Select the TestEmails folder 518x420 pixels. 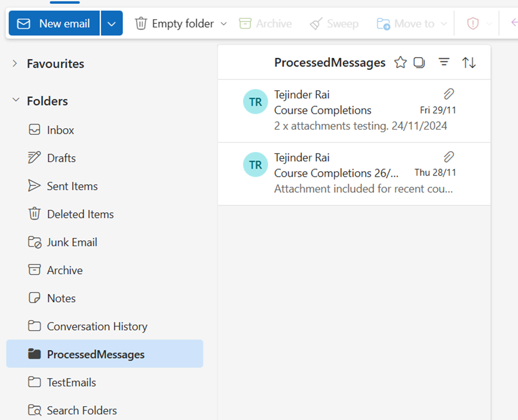click(x=71, y=382)
